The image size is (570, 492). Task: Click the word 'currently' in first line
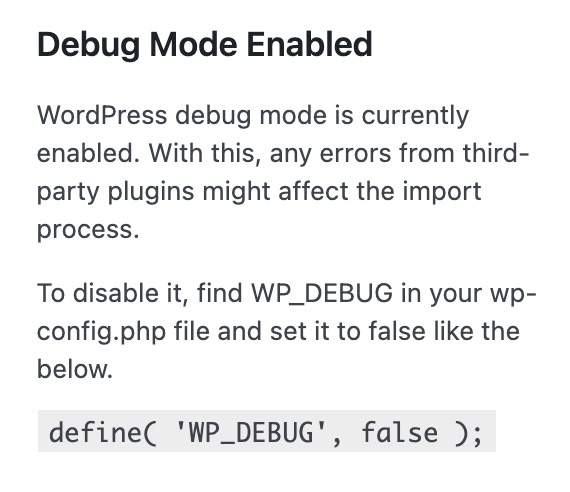click(415, 117)
